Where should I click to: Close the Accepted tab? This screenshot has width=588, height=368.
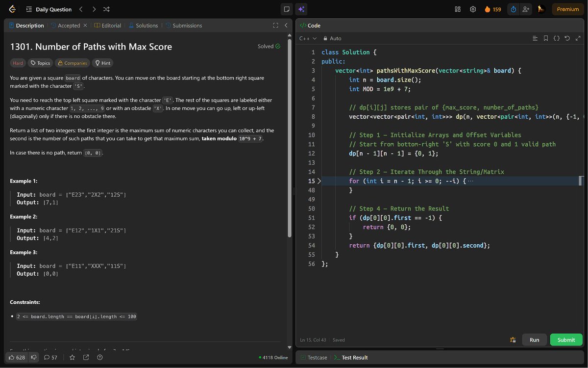coord(85,26)
